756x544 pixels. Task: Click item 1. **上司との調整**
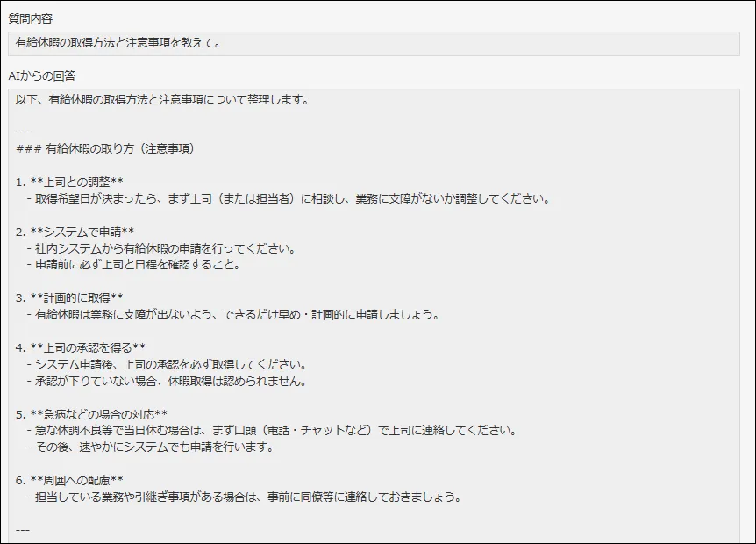tap(69, 182)
